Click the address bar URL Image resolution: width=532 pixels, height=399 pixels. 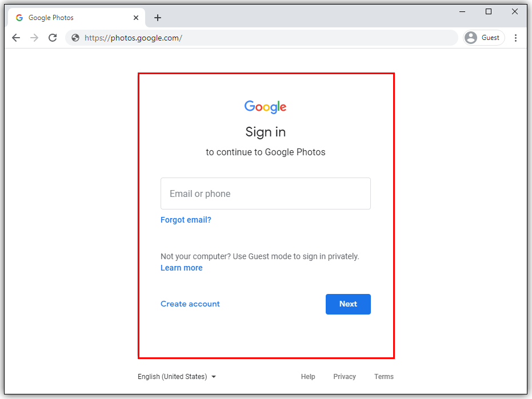pos(133,38)
